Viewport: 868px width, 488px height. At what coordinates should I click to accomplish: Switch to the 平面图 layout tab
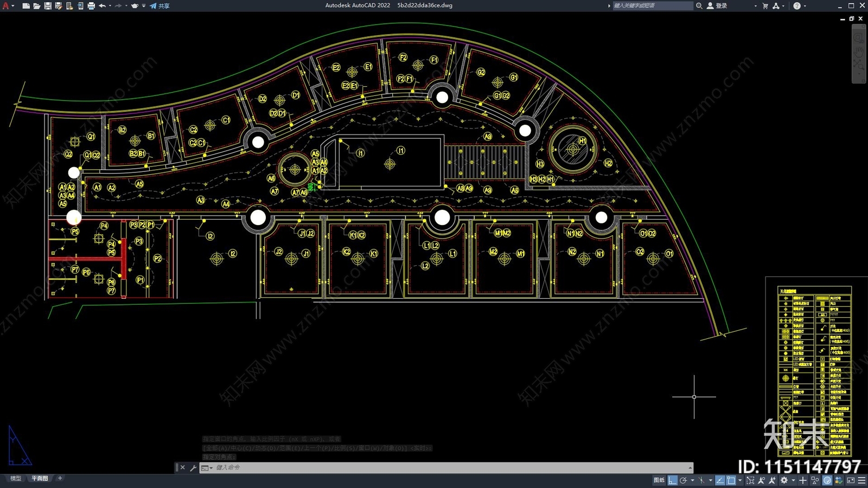click(x=40, y=478)
